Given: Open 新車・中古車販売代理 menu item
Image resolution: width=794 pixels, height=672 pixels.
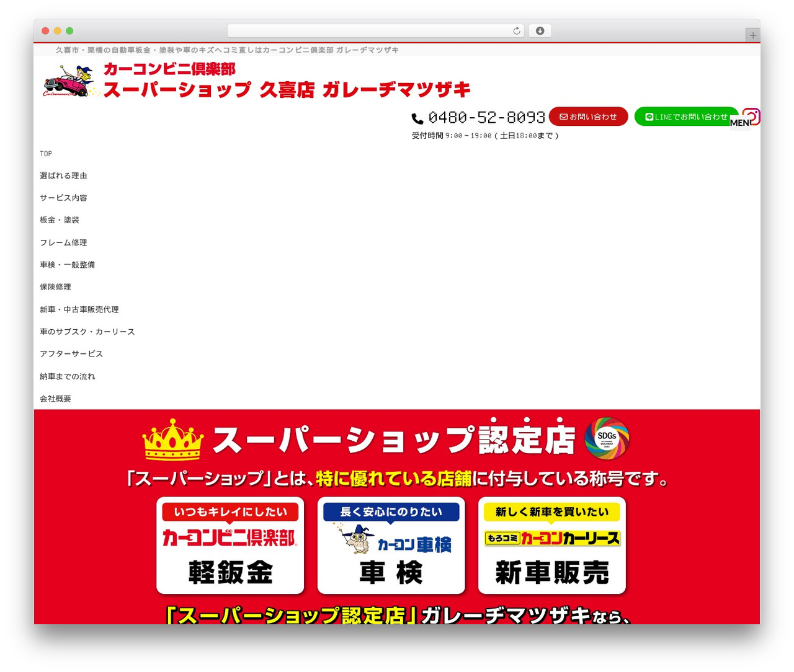Looking at the screenshot, I should [x=79, y=309].
